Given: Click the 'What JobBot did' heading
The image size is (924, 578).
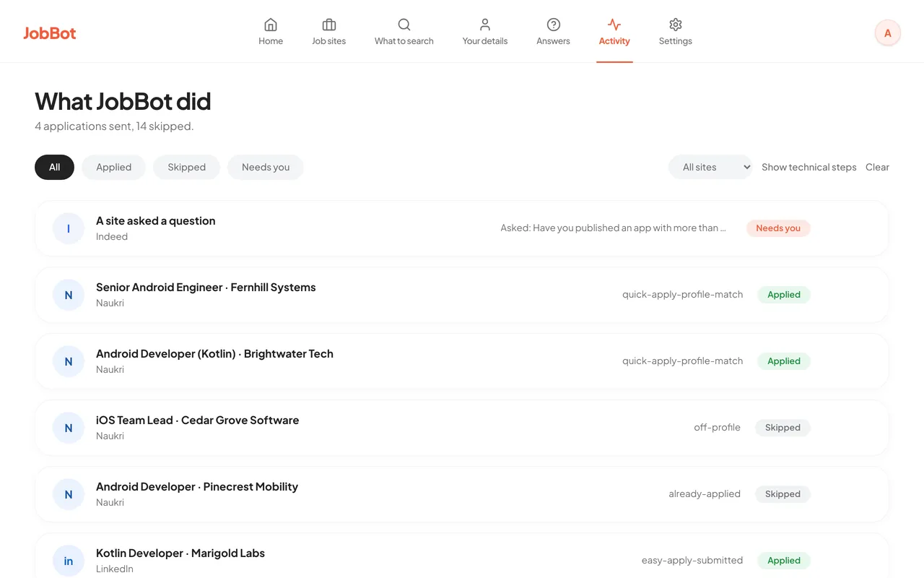Looking at the screenshot, I should 123,101.
